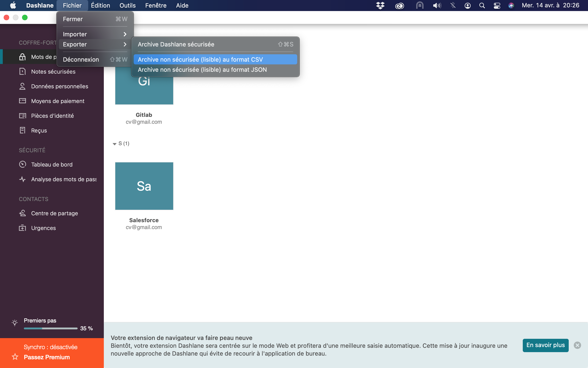This screenshot has width=588, height=368.
Task: Close the Fichier menu by clicking it
Action: pyautogui.click(x=72, y=5)
